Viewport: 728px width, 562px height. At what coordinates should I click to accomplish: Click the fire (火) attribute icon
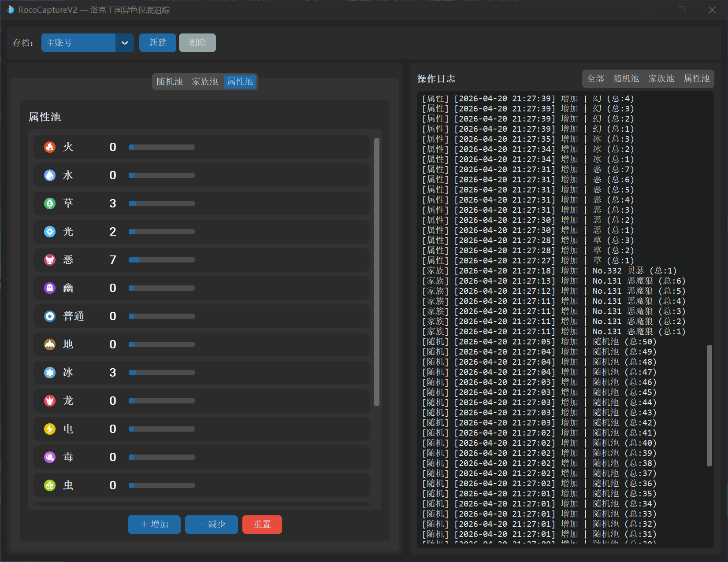point(50,147)
